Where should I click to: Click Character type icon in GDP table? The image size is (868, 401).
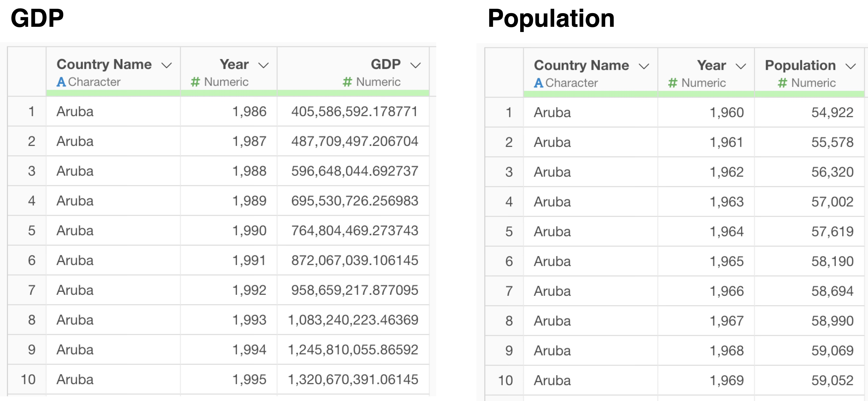[x=61, y=82]
